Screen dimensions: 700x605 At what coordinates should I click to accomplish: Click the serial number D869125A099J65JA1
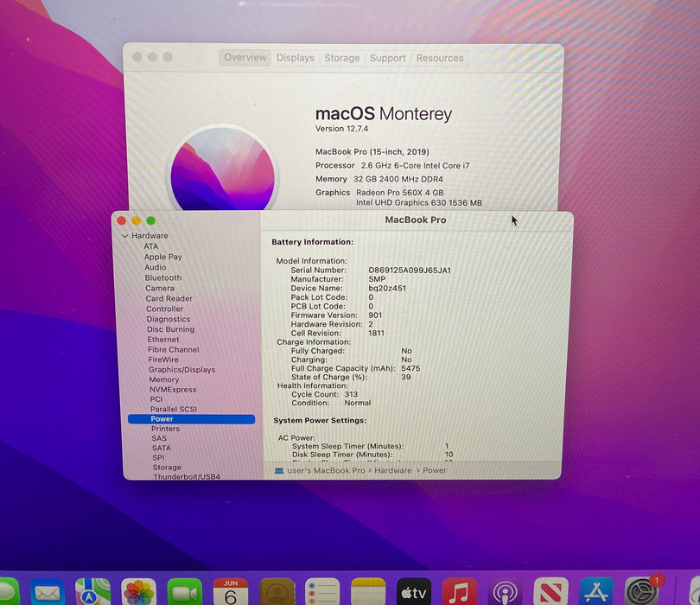click(x=410, y=271)
